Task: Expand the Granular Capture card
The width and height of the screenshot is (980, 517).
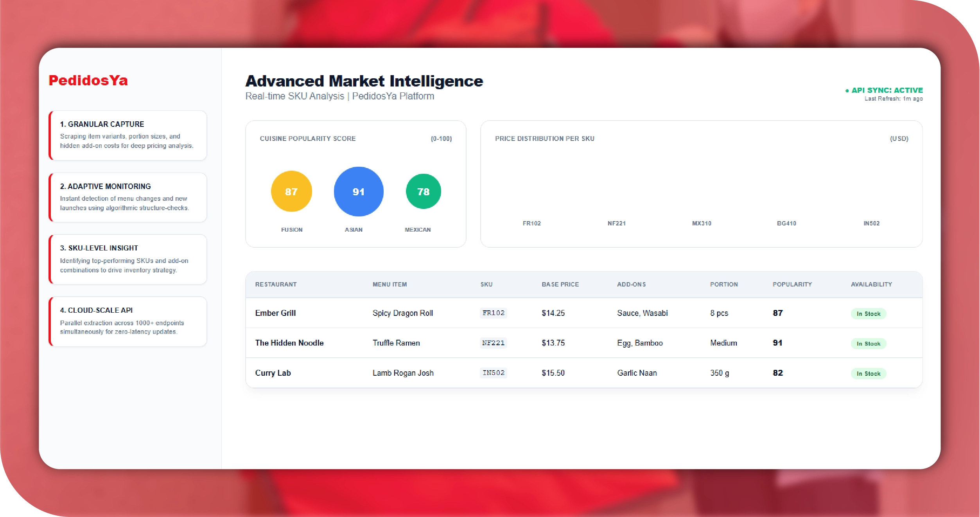Action: click(x=127, y=135)
